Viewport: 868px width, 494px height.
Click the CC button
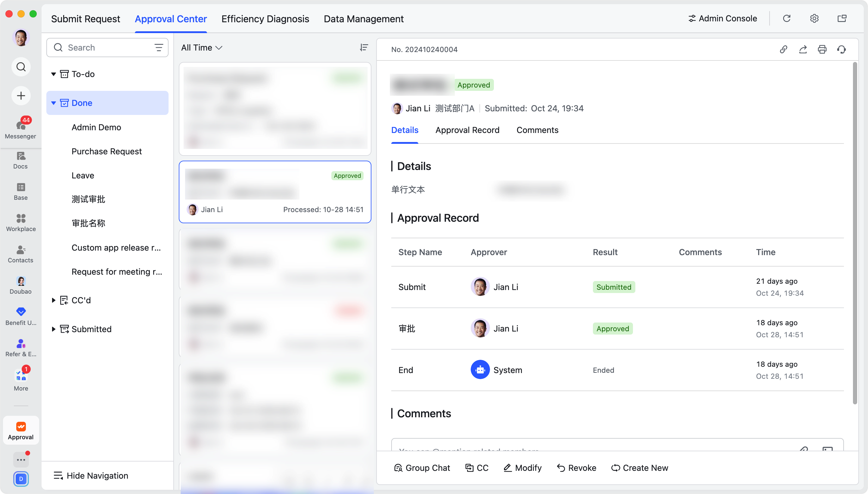pos(477,468)
